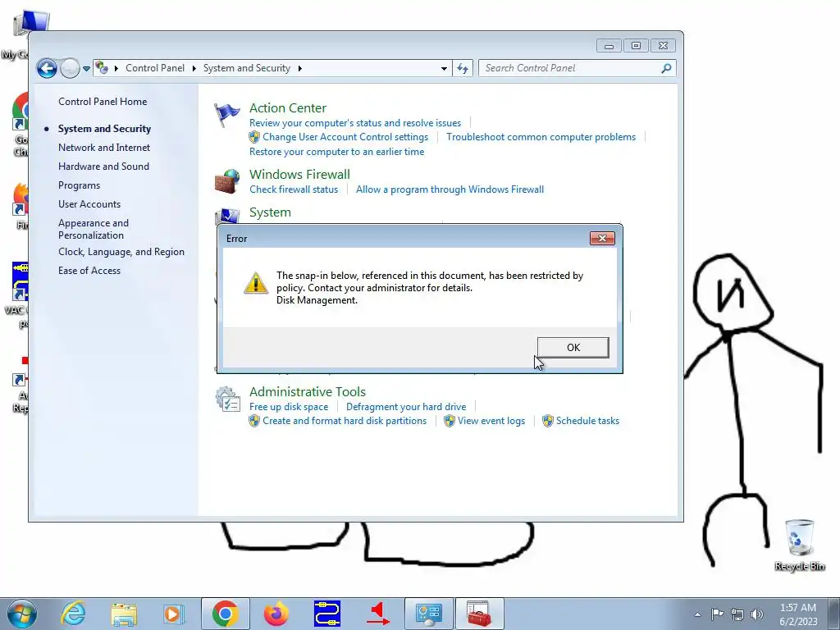Open the Action Center heading

point(288,107)
